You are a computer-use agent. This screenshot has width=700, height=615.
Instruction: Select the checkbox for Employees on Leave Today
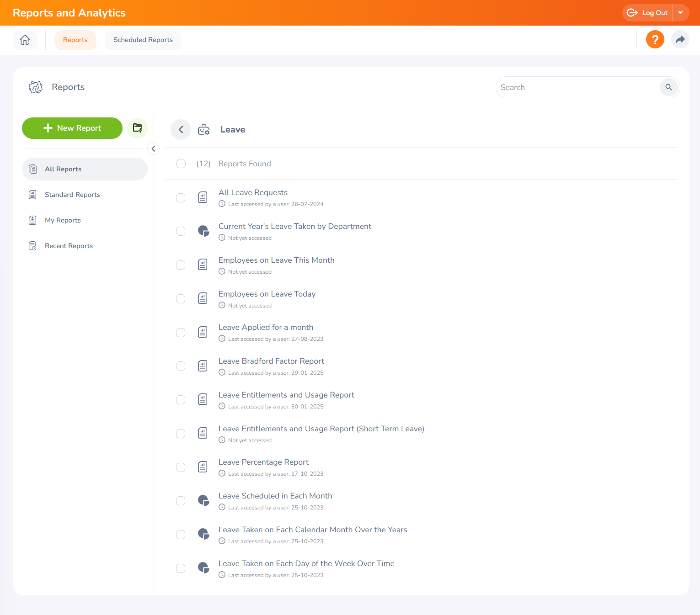(x=181, y=298)
